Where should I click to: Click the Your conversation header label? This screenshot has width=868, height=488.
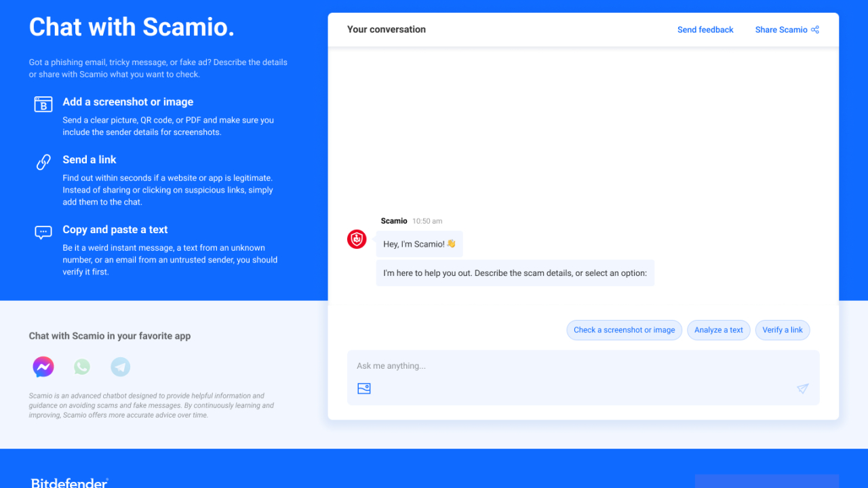click(386, 29)
